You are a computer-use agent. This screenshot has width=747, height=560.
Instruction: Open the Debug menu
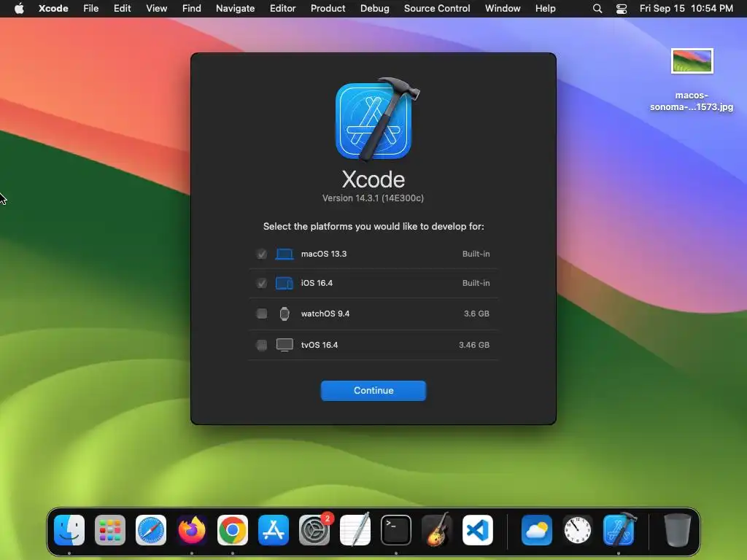[375, 9]
